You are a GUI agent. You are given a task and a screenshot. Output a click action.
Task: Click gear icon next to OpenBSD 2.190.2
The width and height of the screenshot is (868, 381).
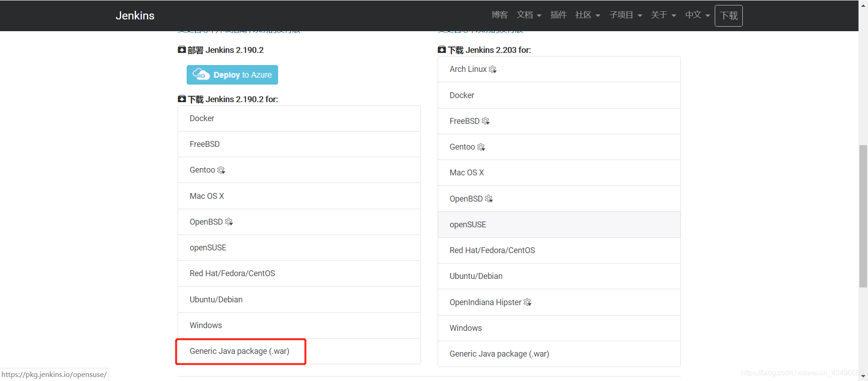229,222
